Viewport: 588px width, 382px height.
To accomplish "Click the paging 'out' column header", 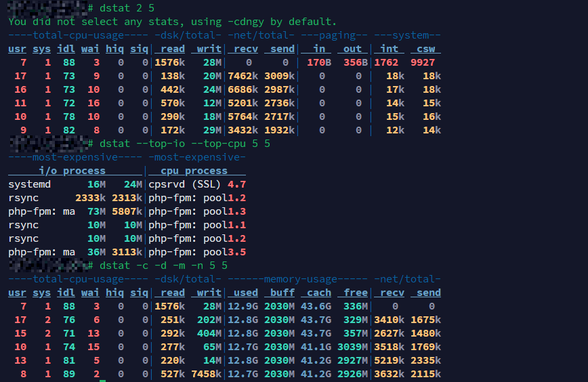I will tap(352, 49).
